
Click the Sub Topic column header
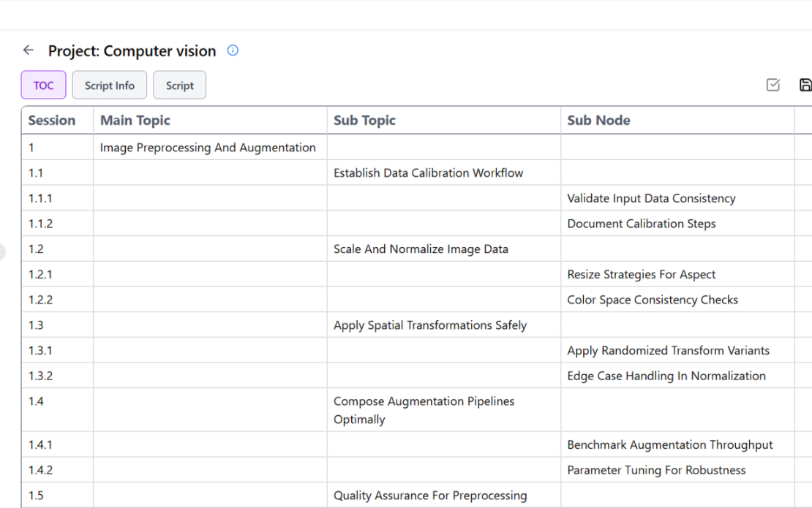pyautogui.click(x=444, y=120)
